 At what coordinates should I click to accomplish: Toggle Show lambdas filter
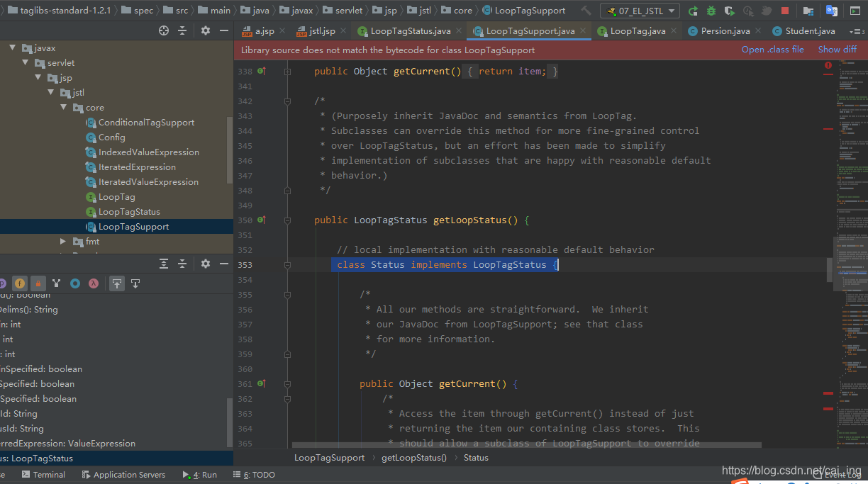[x=93, y=283]
